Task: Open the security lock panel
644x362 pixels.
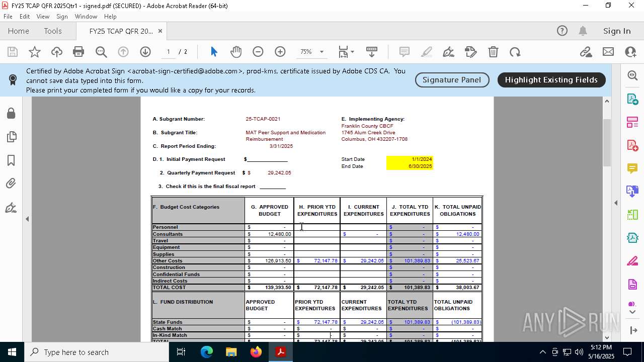Action: tap(11, 113)
